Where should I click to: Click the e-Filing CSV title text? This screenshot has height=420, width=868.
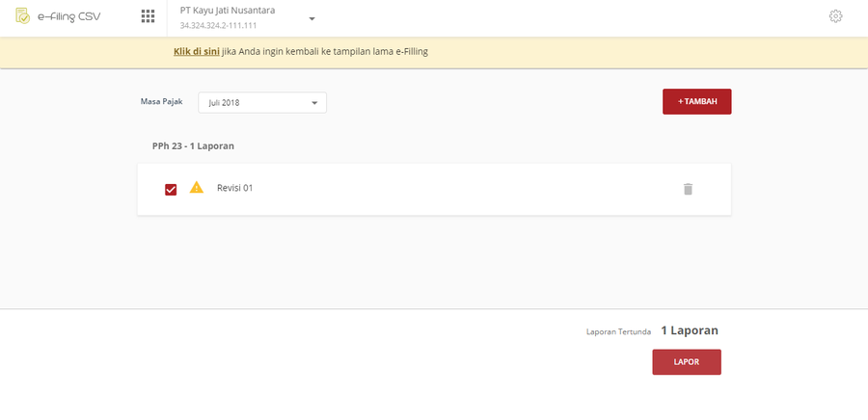69,16
